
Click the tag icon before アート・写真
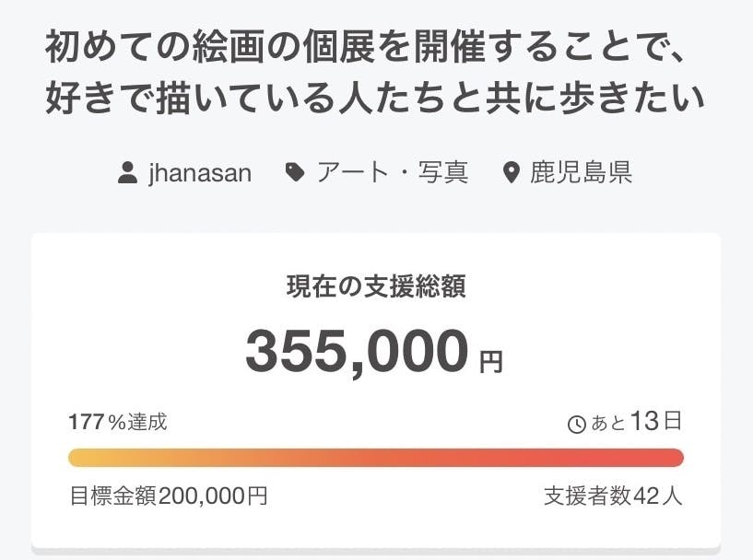click(x=295, y=172)
